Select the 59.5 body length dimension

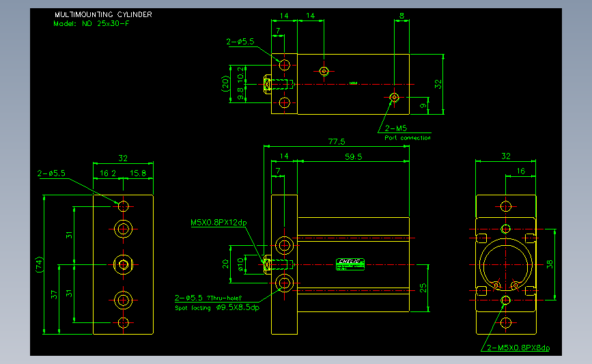coord(354,156)
